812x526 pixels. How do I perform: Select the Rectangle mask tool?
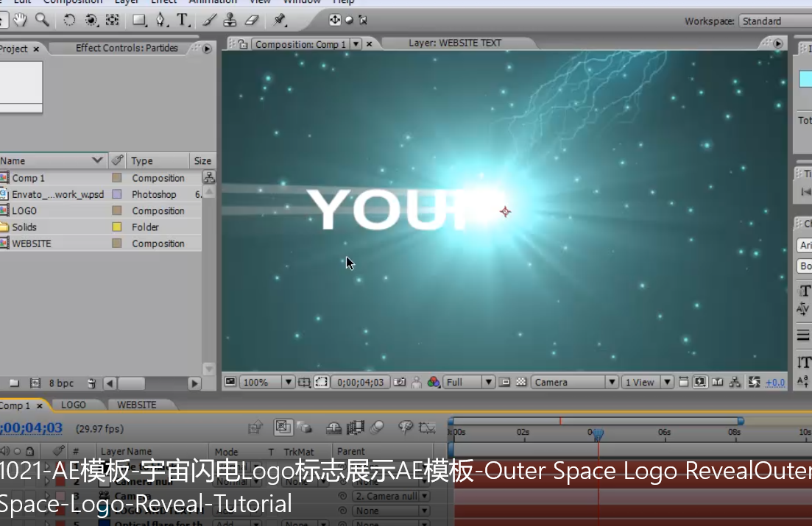point(139,20)
